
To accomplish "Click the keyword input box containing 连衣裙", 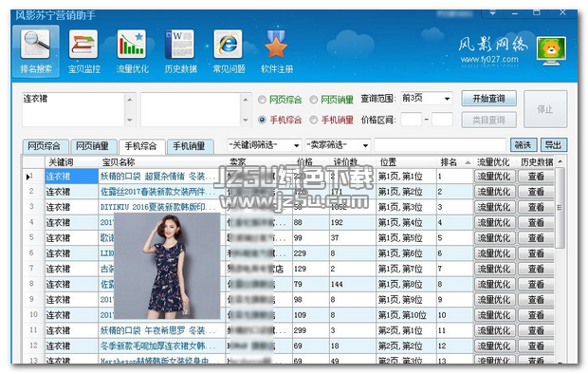I will (74, 109).
